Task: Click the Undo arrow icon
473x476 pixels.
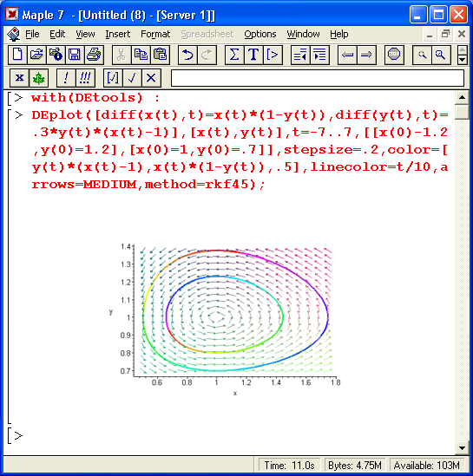Action: click(187, 55)
